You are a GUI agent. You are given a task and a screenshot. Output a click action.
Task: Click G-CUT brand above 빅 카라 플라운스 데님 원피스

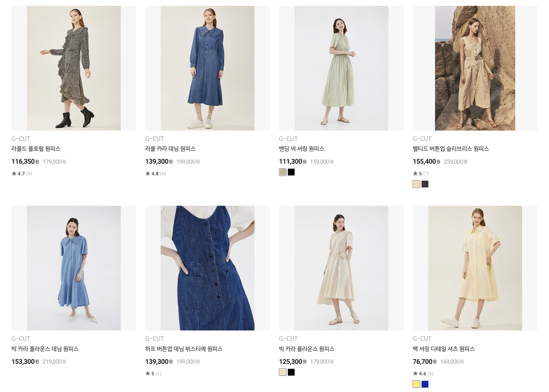(x=21, y=339)
